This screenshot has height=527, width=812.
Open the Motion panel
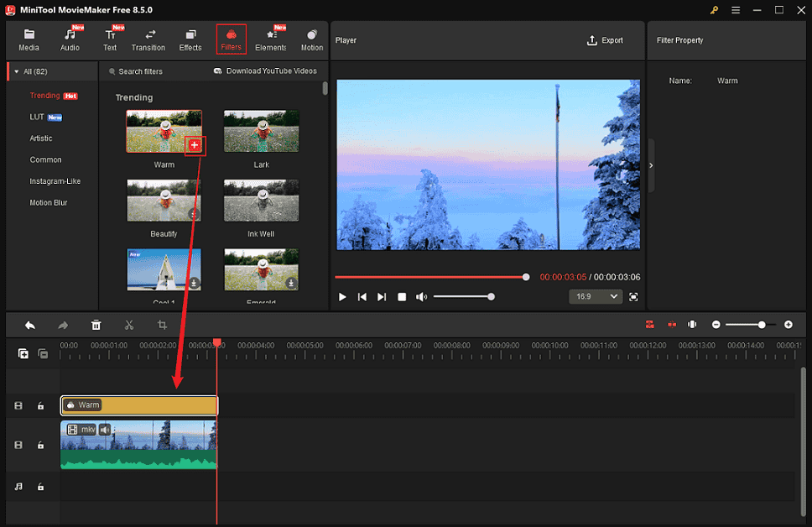point(311,38)
